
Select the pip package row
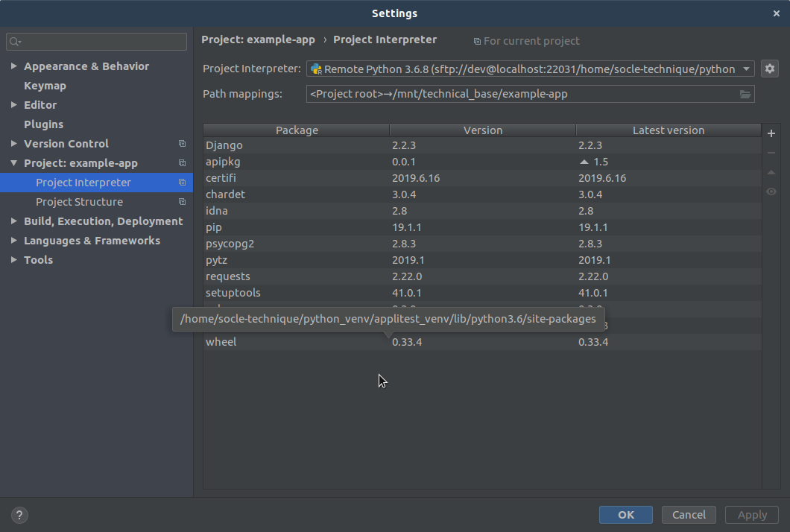pyautogui.click(x=482, y=227)
